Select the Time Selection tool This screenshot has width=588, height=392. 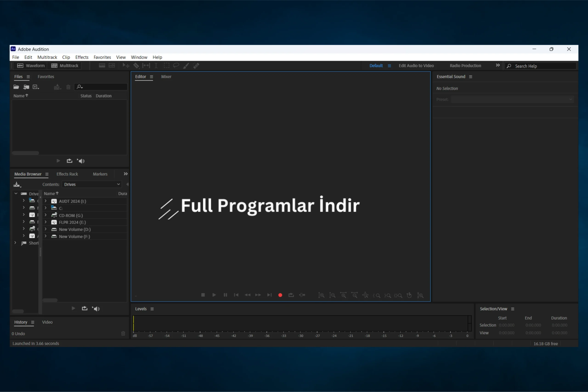pyautogui.click(x=156, y=65)
